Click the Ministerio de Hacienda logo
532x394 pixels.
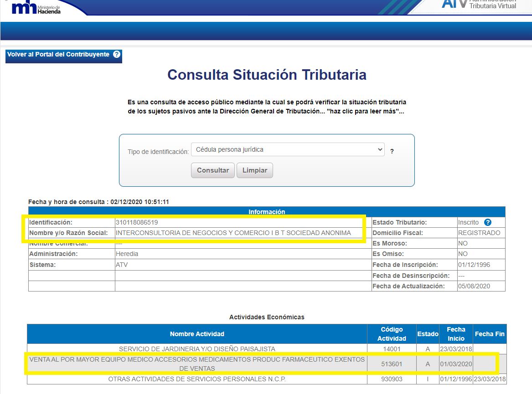pyautogui.click(x=36, y=8)
